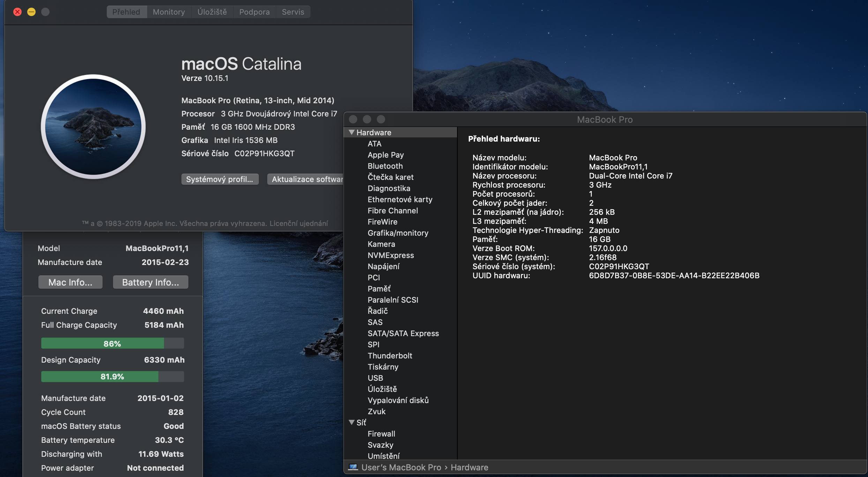Open the Licenční ujednání link
Screen dimensions: 868x477
tap(299, 223)
